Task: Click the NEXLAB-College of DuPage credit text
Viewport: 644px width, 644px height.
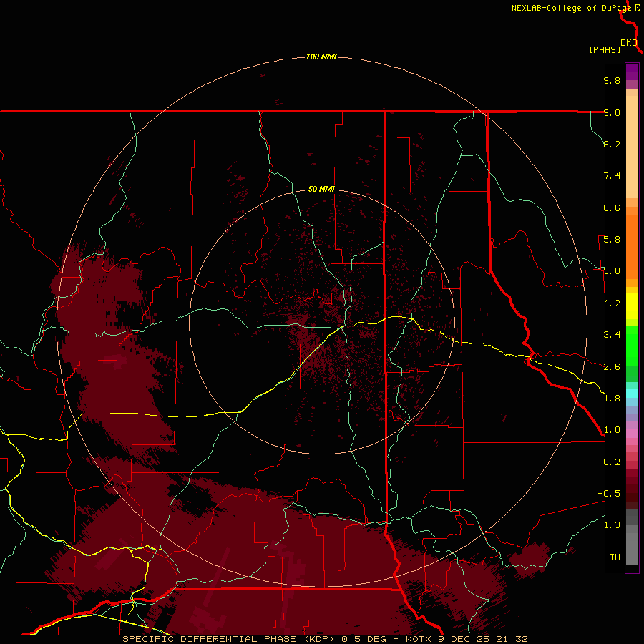Action: pos(571,8)
